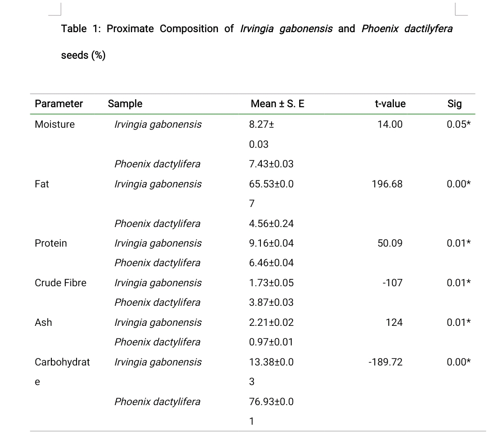Click the t-value -189.72 cell
The width and height of the screenshot is (504, 441).
385,362
